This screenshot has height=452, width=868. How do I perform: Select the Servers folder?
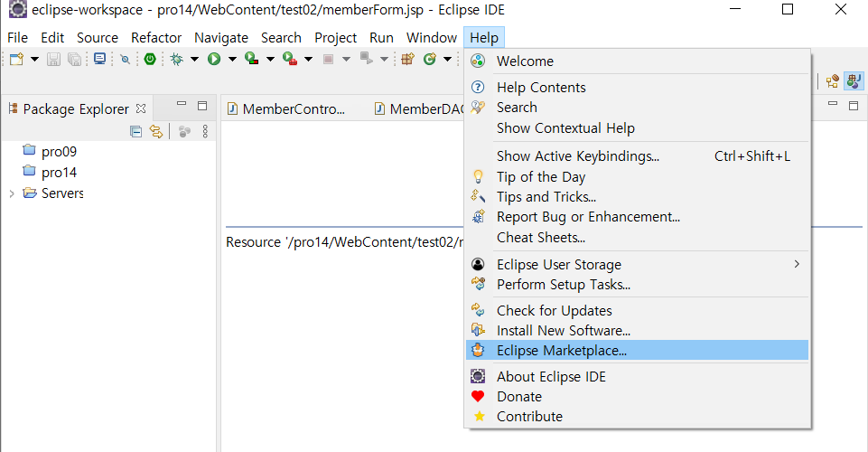coord(53,193)
